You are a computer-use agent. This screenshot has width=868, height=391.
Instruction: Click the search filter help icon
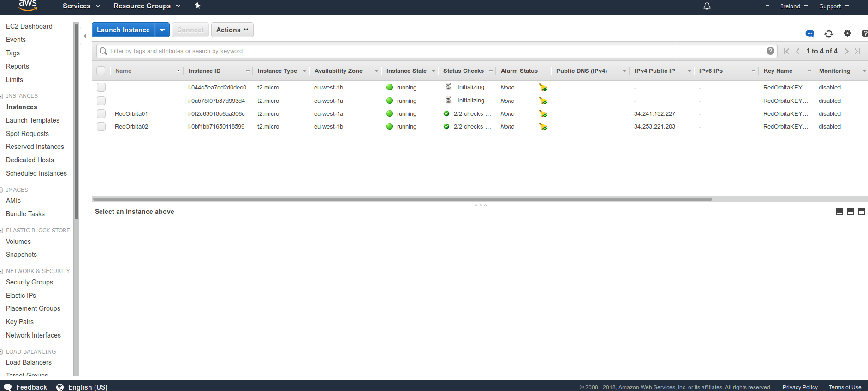[770, 51]
